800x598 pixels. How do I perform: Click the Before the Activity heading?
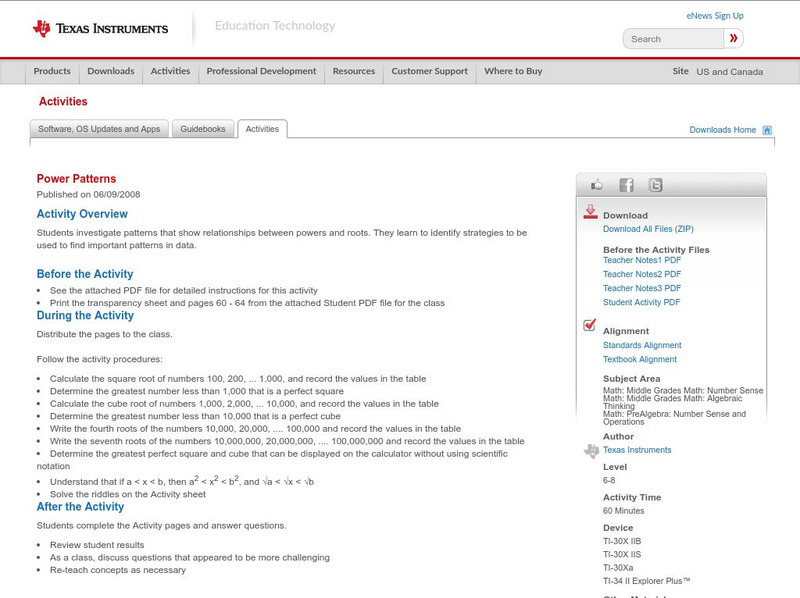[x=85, y=274]
